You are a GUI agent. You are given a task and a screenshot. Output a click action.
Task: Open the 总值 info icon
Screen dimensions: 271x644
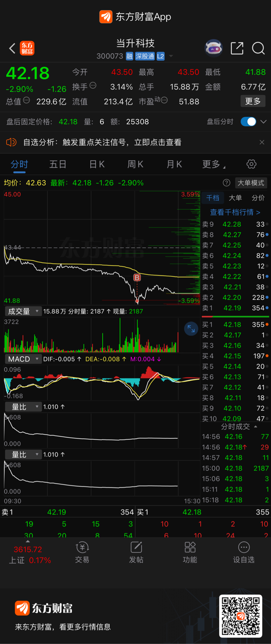[26, 101]
